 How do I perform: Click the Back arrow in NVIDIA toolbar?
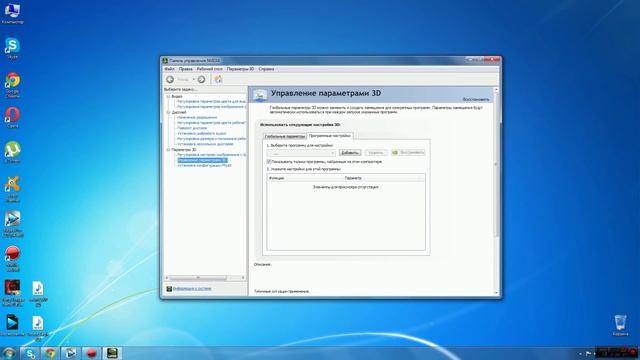pos(170,79)
